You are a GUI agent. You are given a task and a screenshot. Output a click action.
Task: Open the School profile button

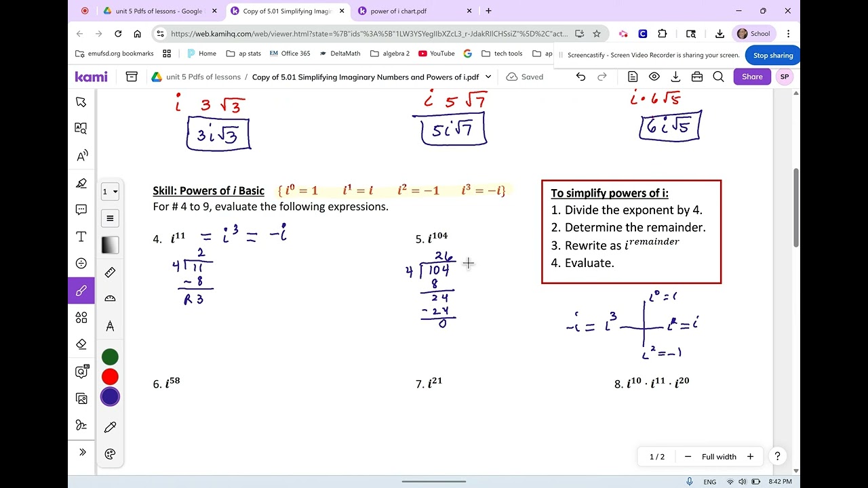click(753, 33)
